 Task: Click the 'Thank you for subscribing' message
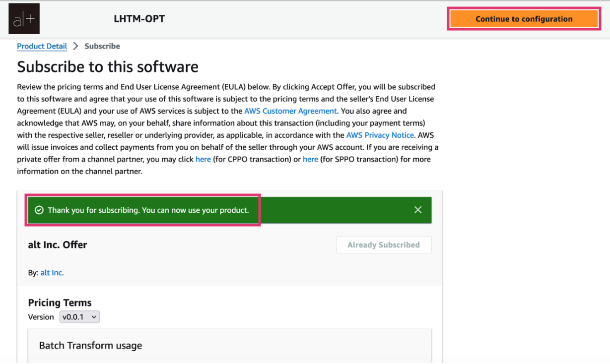click(x=148, y=210)
